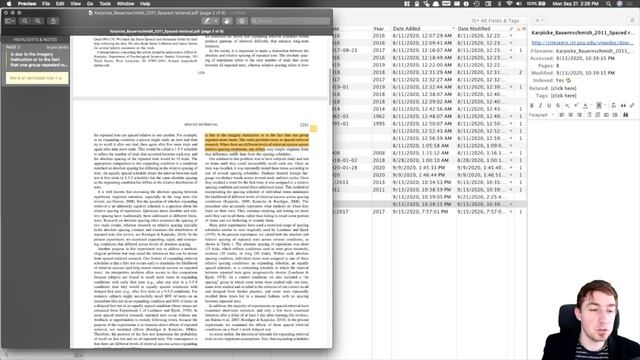Click the yellow highlighted passage in the PDF
Screen dimensions: 640x360
coord(256,142)
